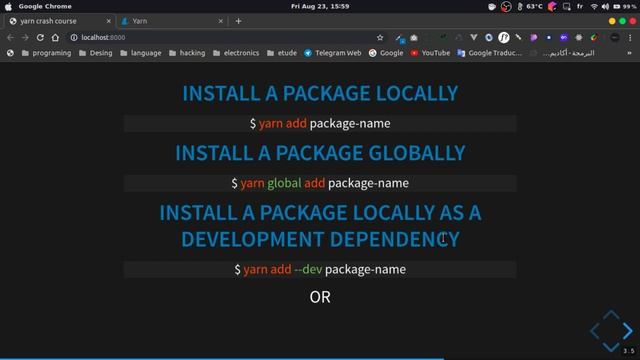Click the 'INSTALL A PACKAGE LOCALLY' heading
Screen dimensions: 640x360
(320, 93)
